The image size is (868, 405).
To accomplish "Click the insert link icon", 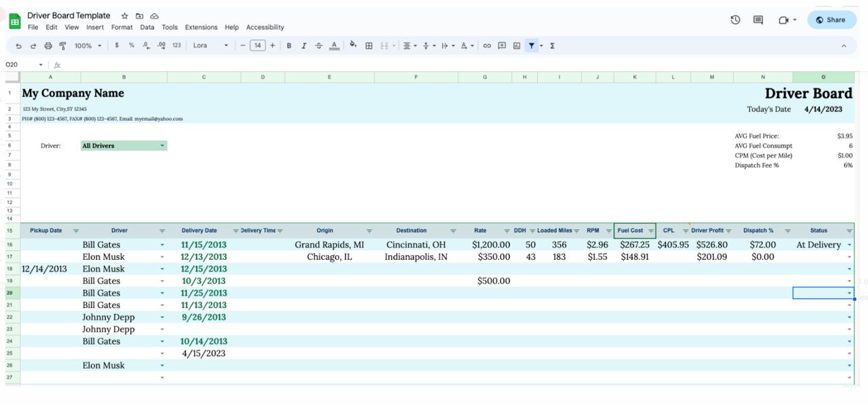I will (487, 45).
